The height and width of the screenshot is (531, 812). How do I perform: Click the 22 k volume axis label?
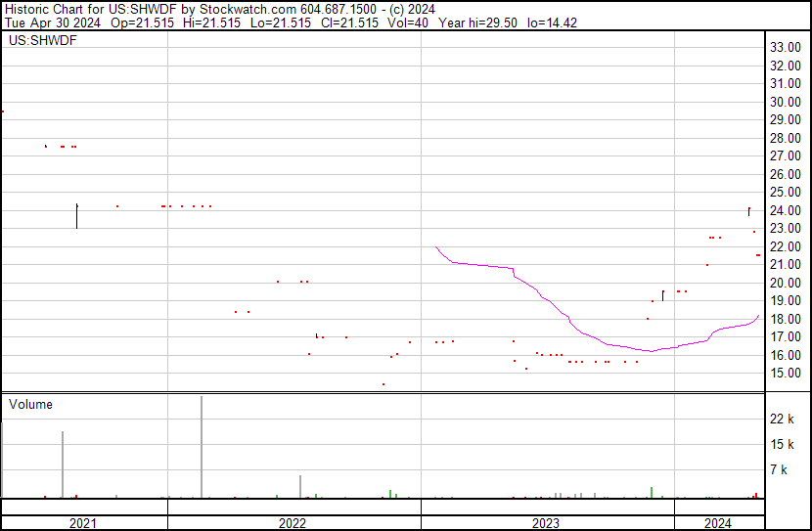tap(783, 420)
